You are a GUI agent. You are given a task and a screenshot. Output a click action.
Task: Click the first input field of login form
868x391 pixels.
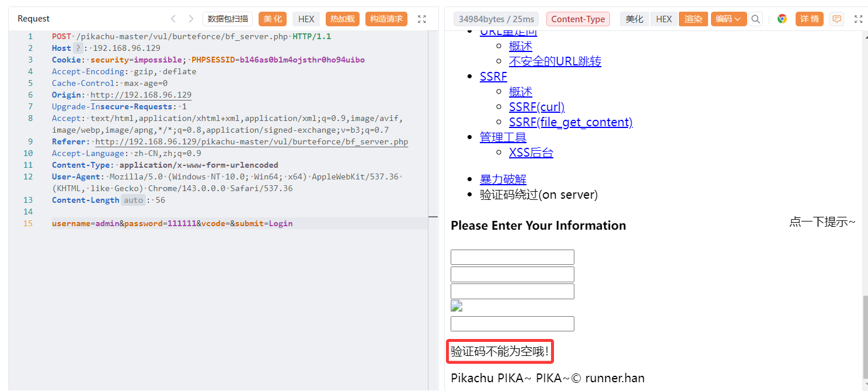tap(513, 257)
